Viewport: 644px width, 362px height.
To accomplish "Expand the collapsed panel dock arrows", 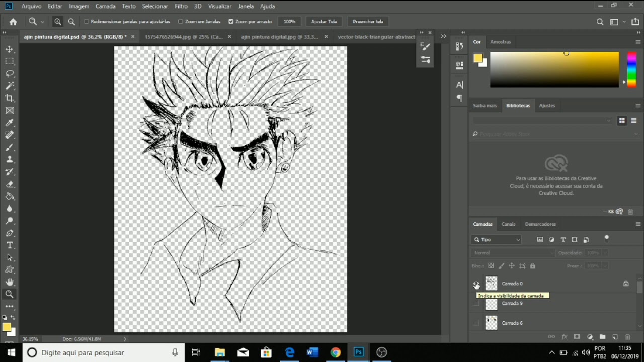I will (464, 33).
